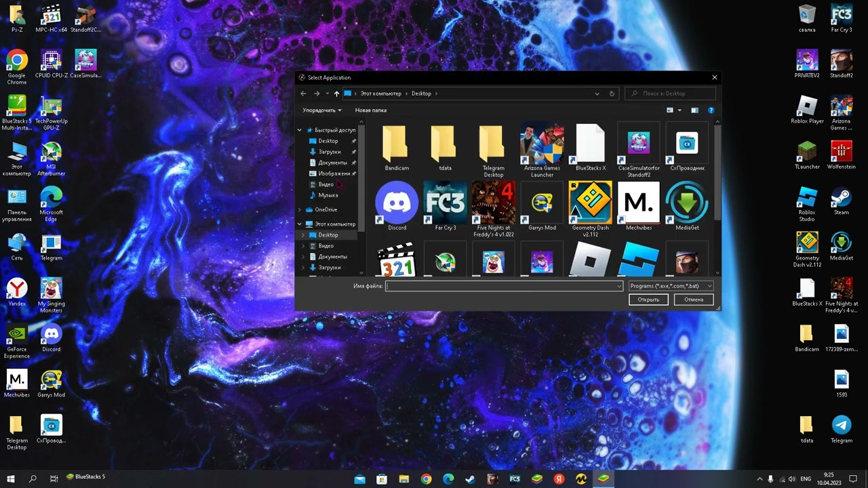Open Google Chrome on desktop
The width and height of the screenshot is (868, 488).
coord(17,67)
